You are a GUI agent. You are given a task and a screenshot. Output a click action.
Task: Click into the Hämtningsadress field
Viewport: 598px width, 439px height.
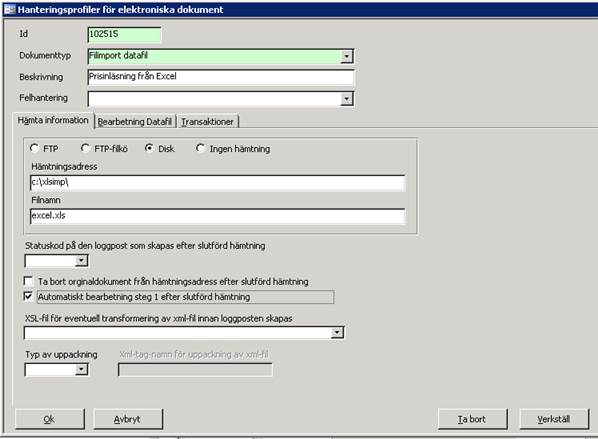pyautogui.click(x=217, y=182)
